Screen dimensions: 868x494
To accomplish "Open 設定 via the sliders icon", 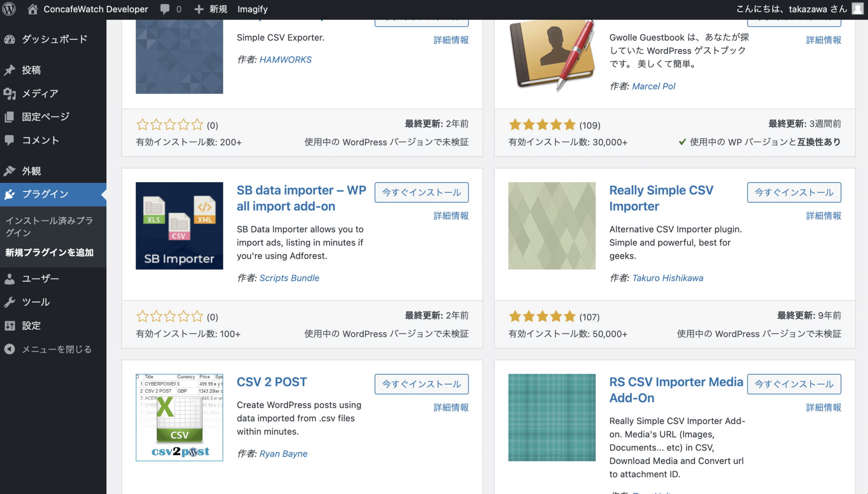I will click(10, 325).
